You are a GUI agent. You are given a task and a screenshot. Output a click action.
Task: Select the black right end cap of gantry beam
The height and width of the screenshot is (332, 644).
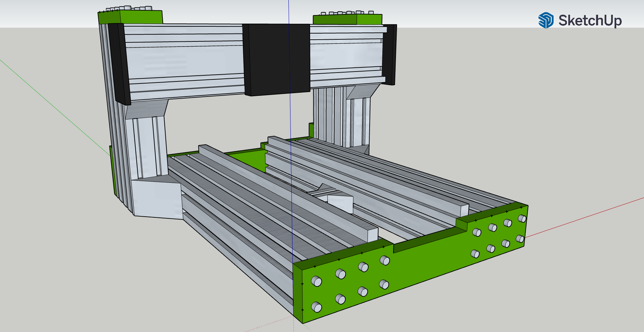tap(389, 54)
